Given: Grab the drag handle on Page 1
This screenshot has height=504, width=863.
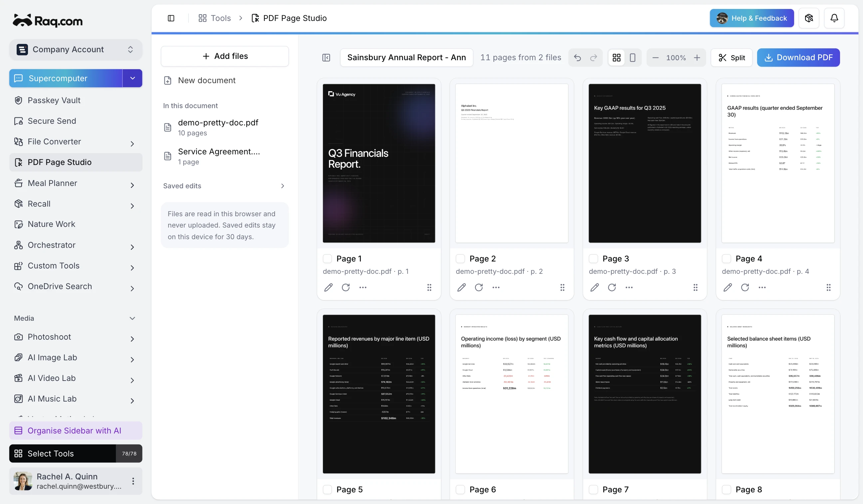Looking at the screenshot, I should pyautogui.click(x=429, y=287).
